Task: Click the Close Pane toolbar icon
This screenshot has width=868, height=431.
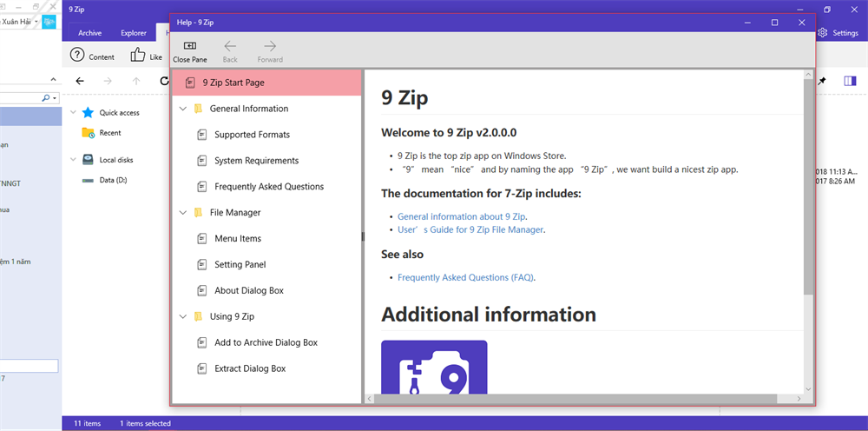Action: click(189, 47)
